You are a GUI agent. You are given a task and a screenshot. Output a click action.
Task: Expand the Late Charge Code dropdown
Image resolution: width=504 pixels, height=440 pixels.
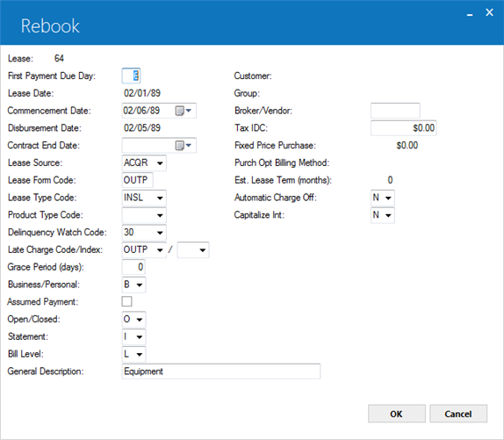point(160,250)
